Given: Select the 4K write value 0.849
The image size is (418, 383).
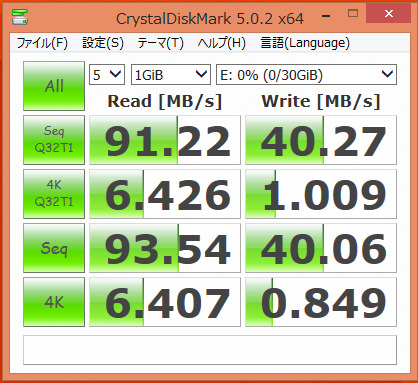Looking at the screenshot, I should point(321,302).
